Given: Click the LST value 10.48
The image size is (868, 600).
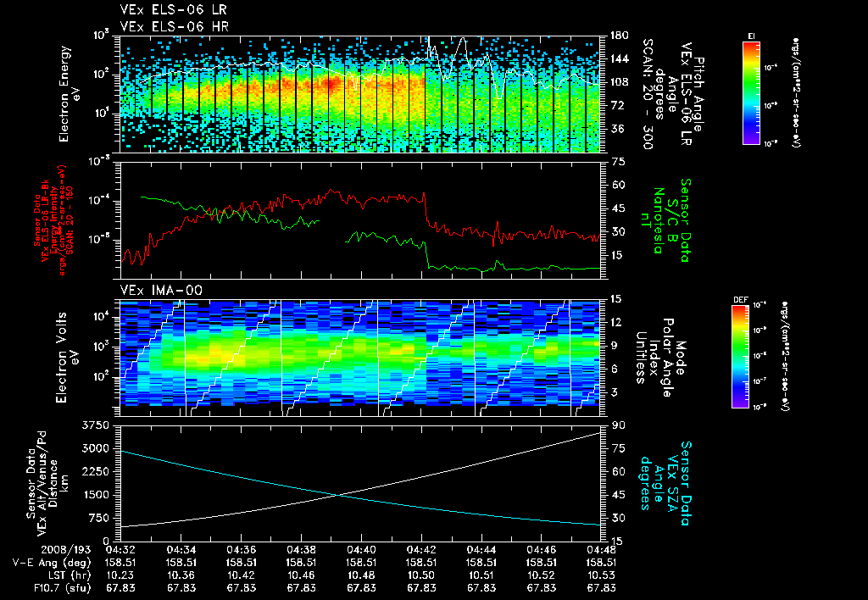Looking at the screenshot, I should point(361,575).
